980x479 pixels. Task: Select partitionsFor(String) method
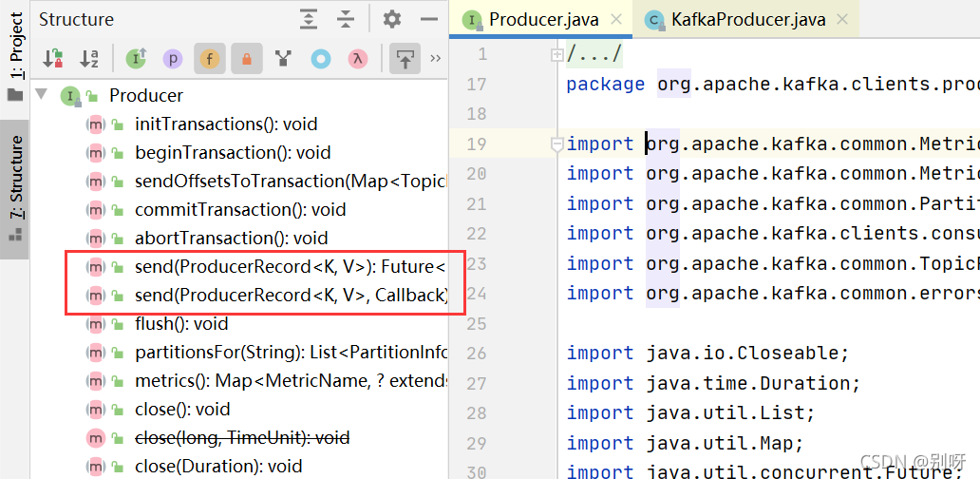point(292,353)
